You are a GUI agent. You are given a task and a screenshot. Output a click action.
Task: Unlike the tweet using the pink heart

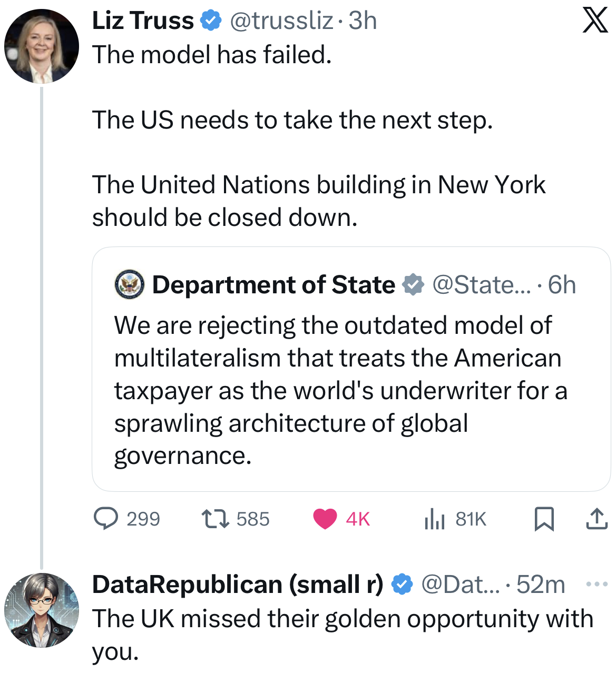[x=325, y=519]
